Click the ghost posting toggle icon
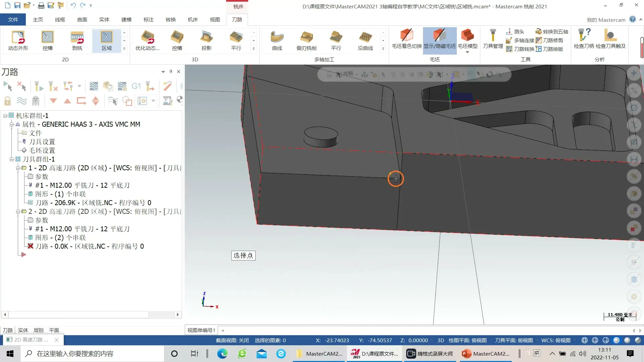The height and width of the screenshot is (362, 644). 36,101
